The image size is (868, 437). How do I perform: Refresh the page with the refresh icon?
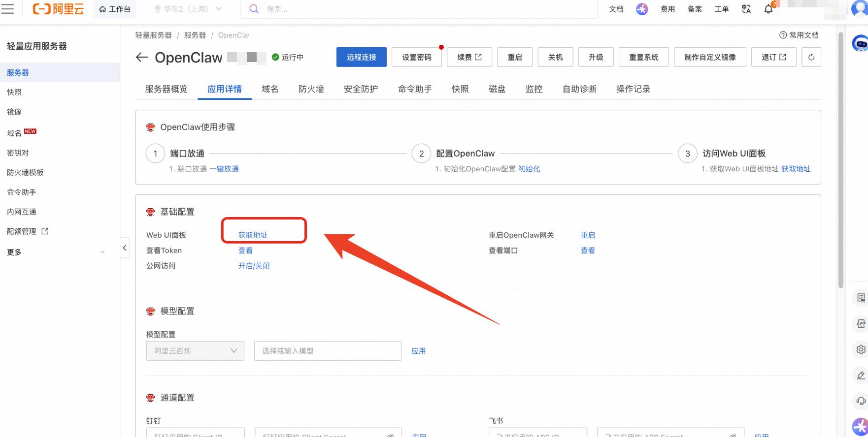(811, 57)
